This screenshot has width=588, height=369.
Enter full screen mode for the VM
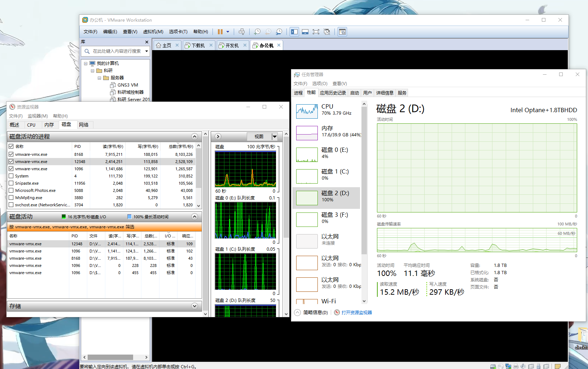(316, 31)
